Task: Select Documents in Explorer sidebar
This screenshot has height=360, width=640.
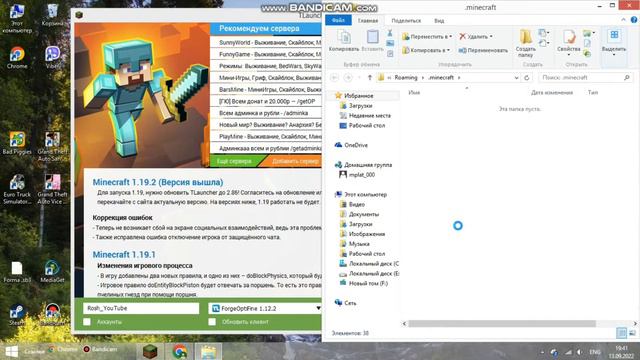Action: point(364,214)
